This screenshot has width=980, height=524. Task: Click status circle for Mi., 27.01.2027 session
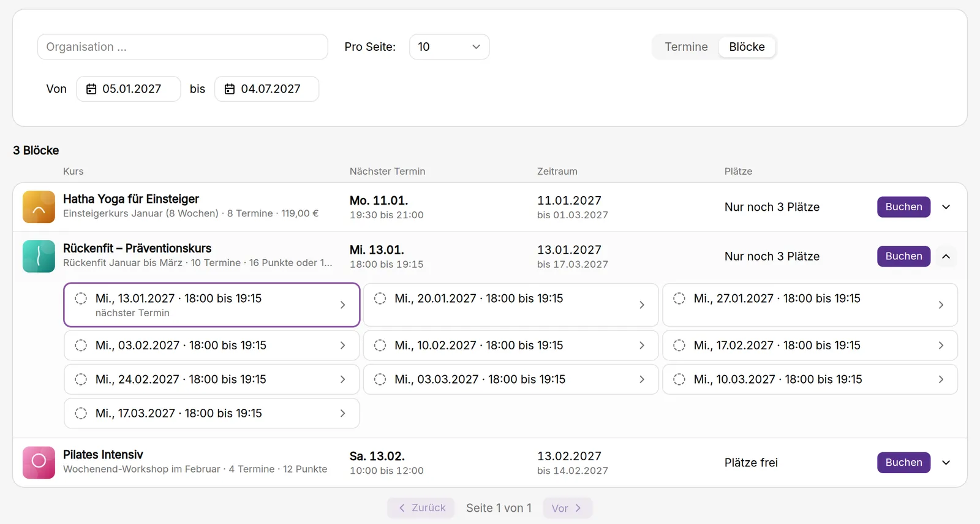[679, 298]
